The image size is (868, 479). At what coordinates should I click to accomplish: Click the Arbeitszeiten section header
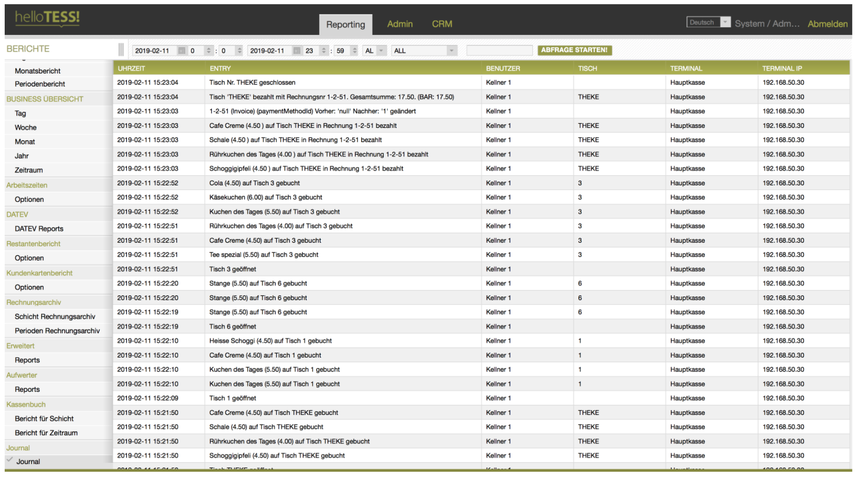point(27,185)
